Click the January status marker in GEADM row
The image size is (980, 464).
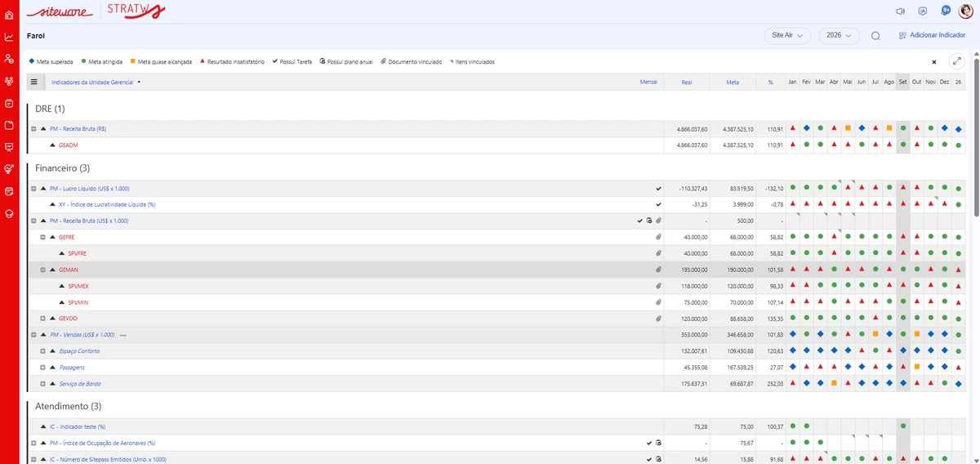(792, 145)
